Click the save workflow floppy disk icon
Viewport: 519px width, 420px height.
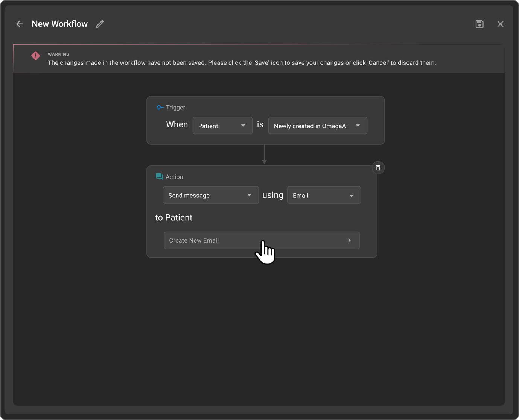point(479,24)
